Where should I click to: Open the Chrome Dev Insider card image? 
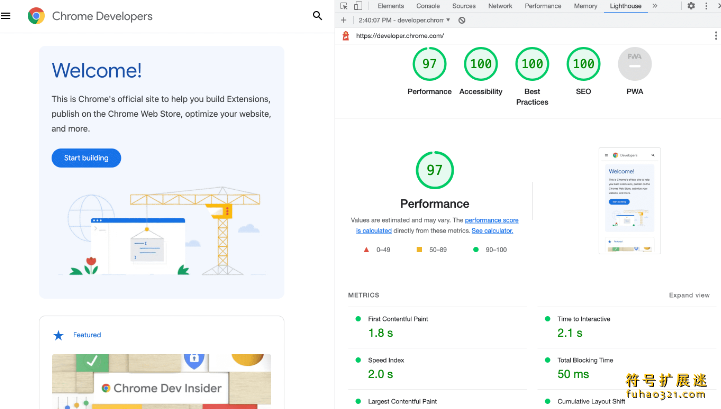[x=161, y=381]
